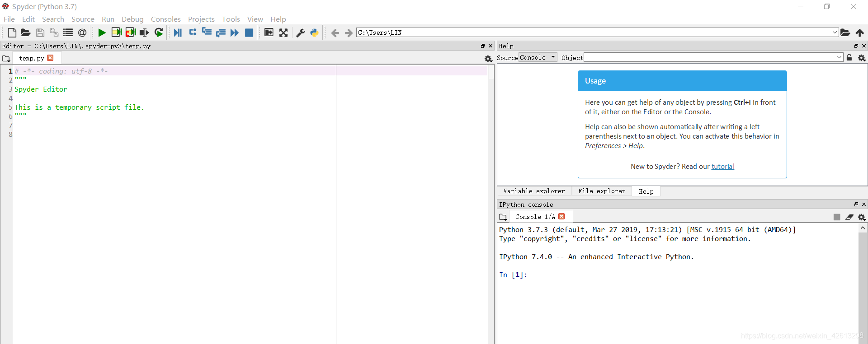
Task: Expand the Object combo box arrow
Action: coord(839,57)
